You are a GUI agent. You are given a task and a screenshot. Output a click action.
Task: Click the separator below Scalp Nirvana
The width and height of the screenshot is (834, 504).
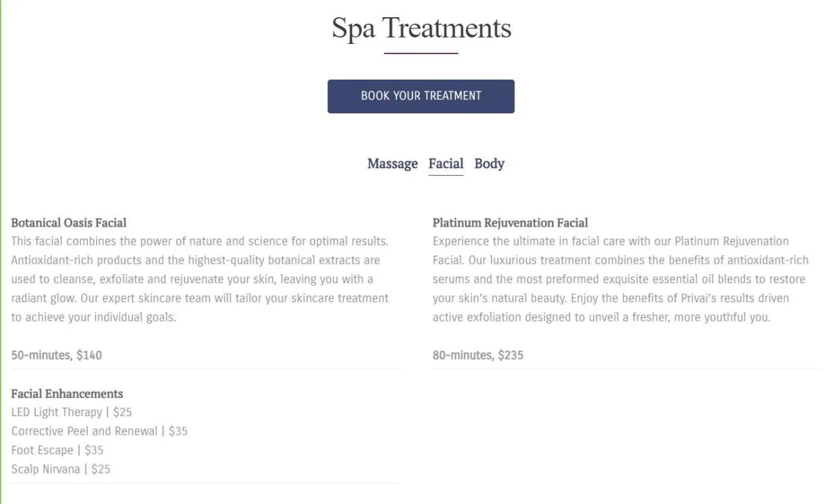pyautogui.click(x=206, y=482)
